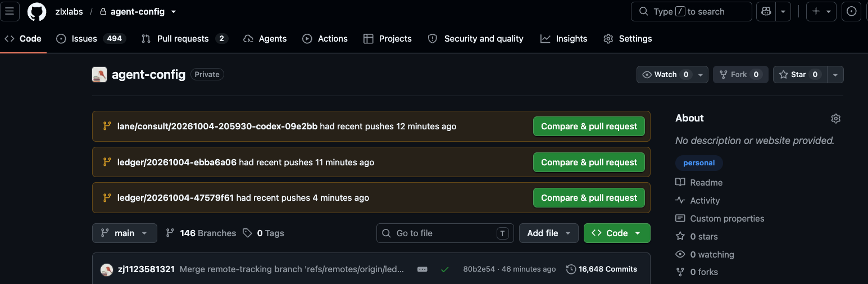Click branch icon beside ledger/20261004-ebba6a06
Image resolution: width=868 pixels, height=284 pixels.
(107, 162)
